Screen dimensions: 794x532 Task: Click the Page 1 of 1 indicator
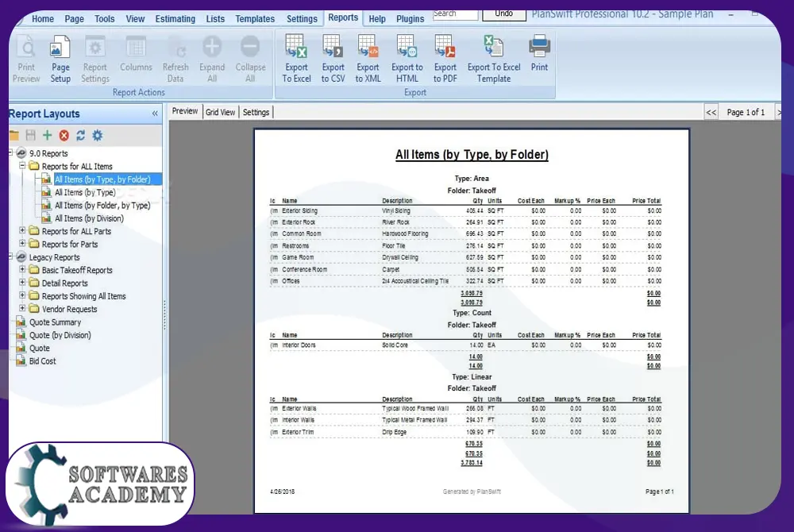(746, 113)
